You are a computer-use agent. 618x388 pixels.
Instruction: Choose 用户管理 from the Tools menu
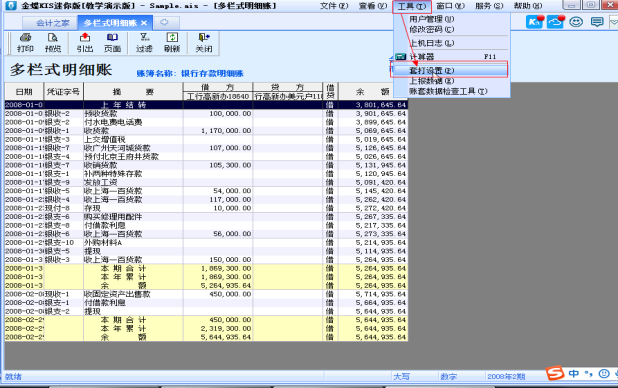click(431, 19)
